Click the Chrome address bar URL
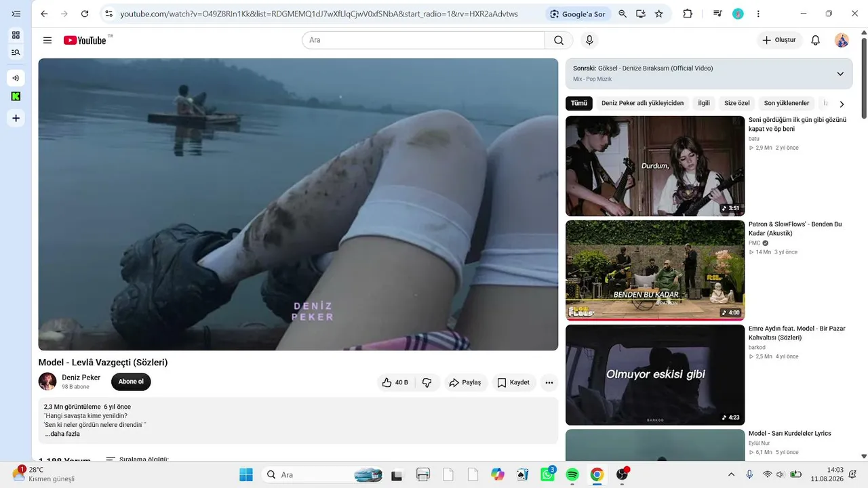Screen dimensions: 868x488 click(x=319, y=14)
